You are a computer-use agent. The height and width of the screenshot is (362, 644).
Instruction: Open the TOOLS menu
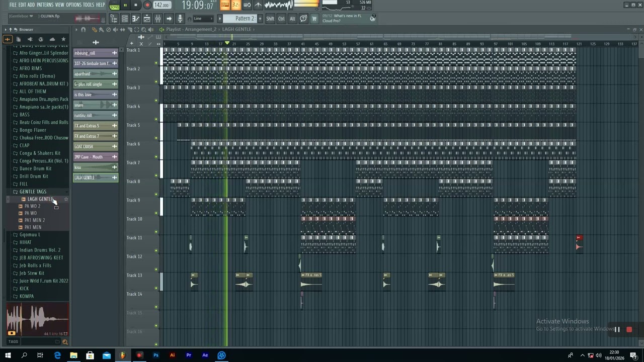(x=89, y=5)
